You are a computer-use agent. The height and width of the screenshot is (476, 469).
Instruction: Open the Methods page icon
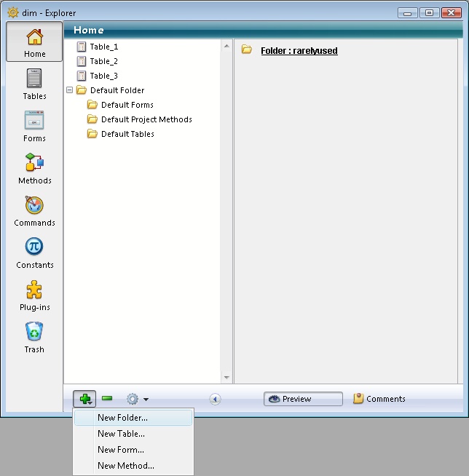(x=34, y=168)
